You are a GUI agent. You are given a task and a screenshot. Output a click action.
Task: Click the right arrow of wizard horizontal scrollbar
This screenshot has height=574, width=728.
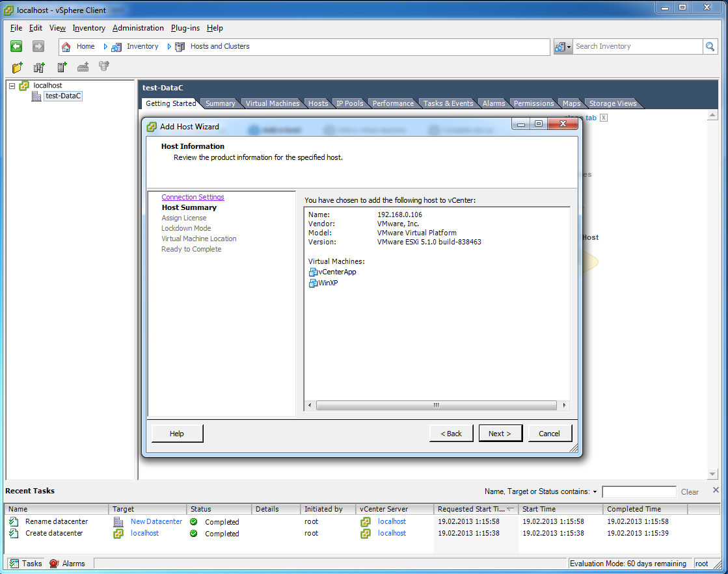(564, 405)
